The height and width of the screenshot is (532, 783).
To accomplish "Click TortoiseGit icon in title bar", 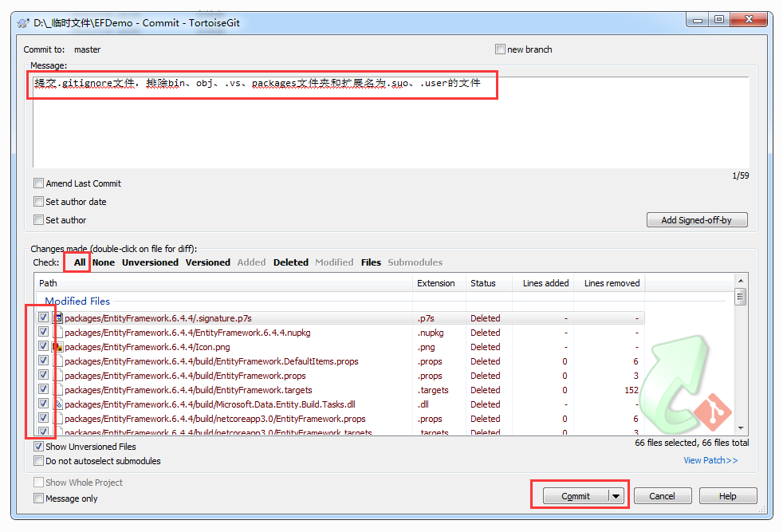I will pyautogui.click(x=24, y=23).
